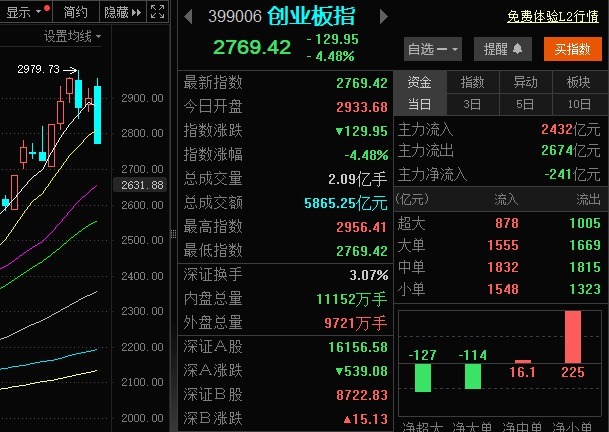This screenshot has height=432, width=609.
Task: Select the 5日 period option
Action: coord(525,104)
